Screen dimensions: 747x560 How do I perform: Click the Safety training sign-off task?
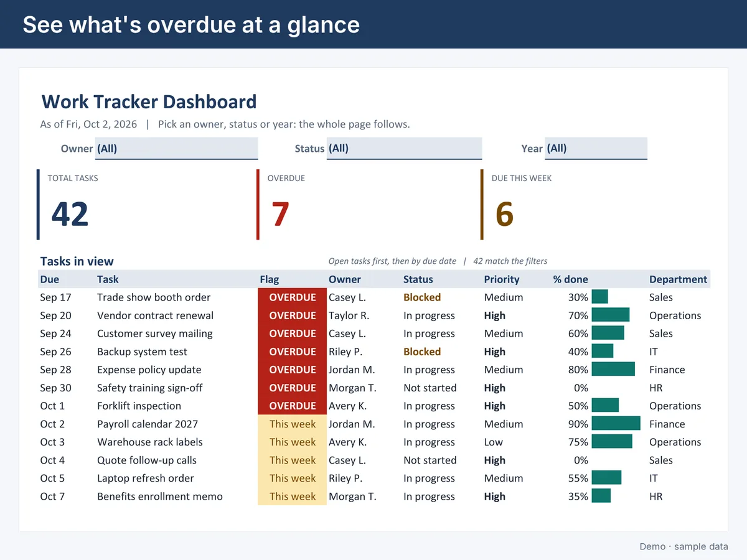click(150, 388)
